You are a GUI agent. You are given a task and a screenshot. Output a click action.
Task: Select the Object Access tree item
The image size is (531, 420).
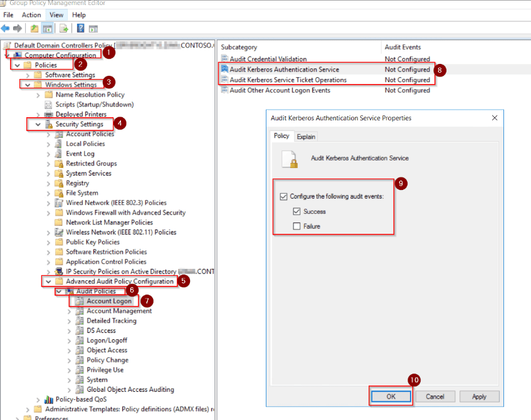107,350
